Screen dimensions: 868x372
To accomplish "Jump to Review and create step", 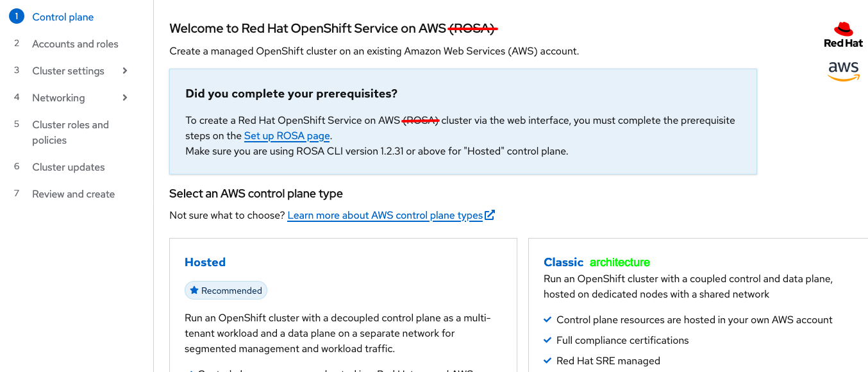I will tap(74, 194).
